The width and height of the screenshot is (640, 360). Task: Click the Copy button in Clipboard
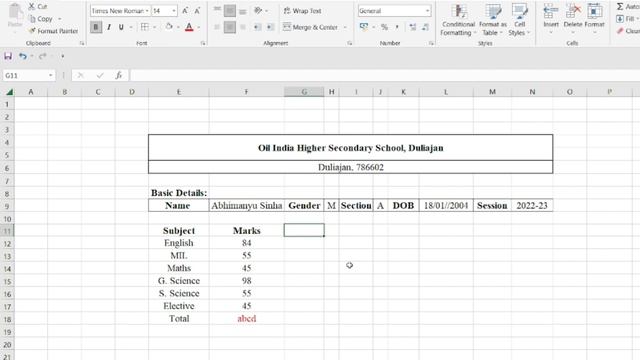tap(41, 19)
